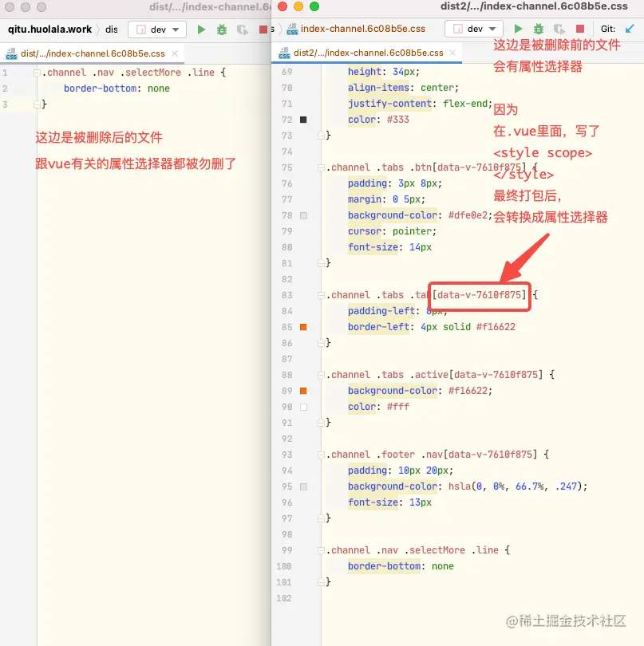Open the dev configuration dropdown in right window
Viewport: 644px width, 646px height.
click(475, 30)
